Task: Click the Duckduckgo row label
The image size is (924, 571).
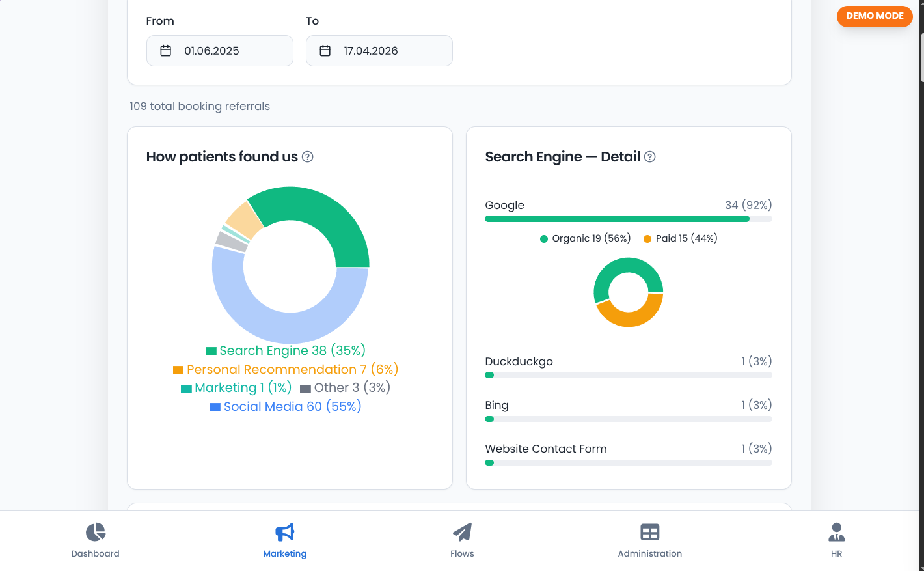Action: 519,362
